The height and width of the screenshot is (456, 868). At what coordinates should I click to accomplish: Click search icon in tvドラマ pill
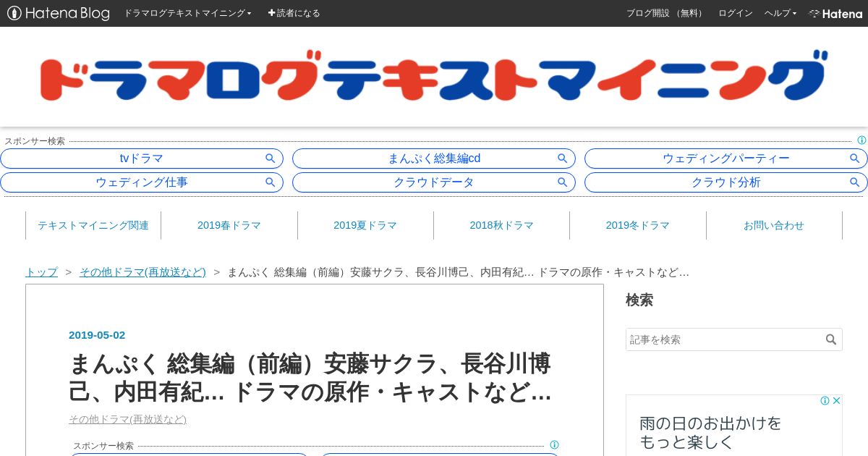pyautogui.click(x=271, y=159)
